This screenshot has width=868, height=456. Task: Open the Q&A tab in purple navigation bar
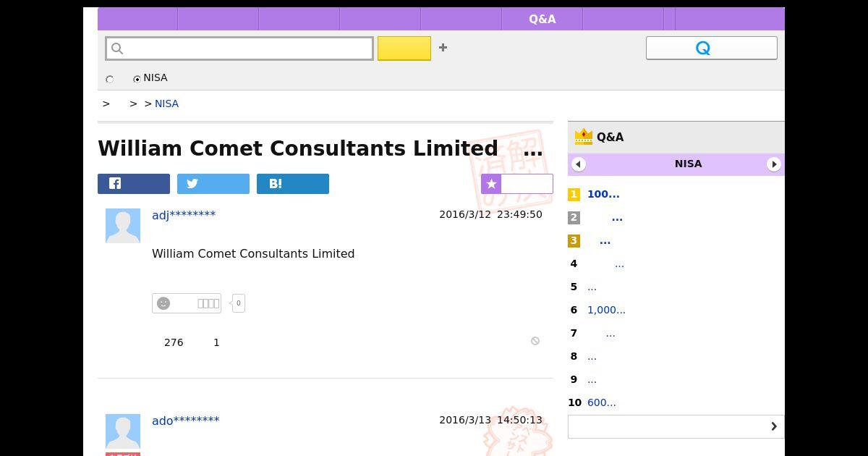[542, 19]
